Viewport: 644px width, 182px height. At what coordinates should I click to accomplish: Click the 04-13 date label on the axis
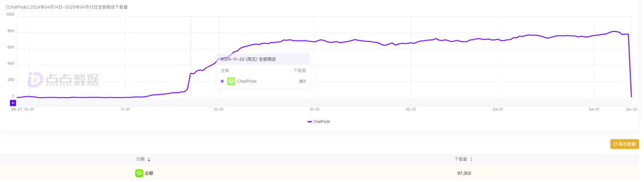[x=631, y=109]
